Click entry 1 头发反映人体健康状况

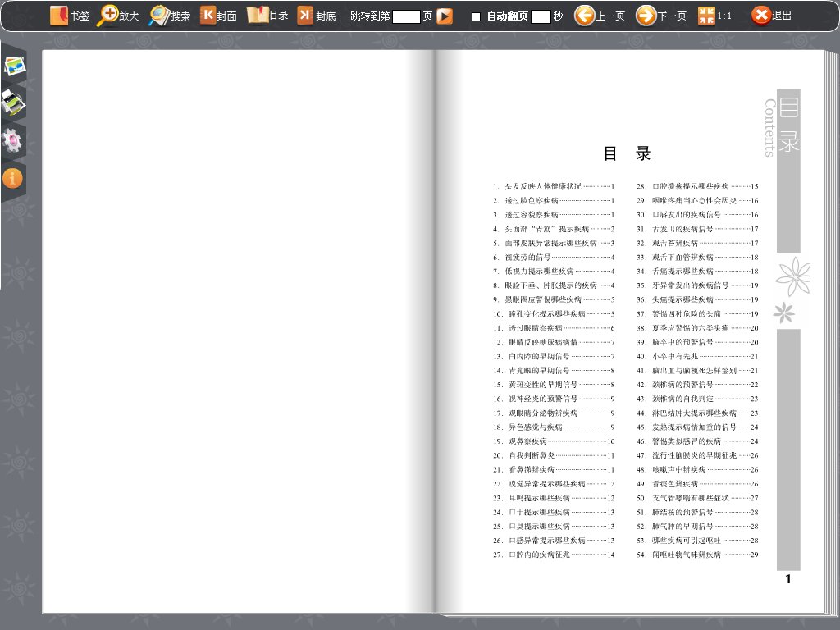click(x=554, y=186)
